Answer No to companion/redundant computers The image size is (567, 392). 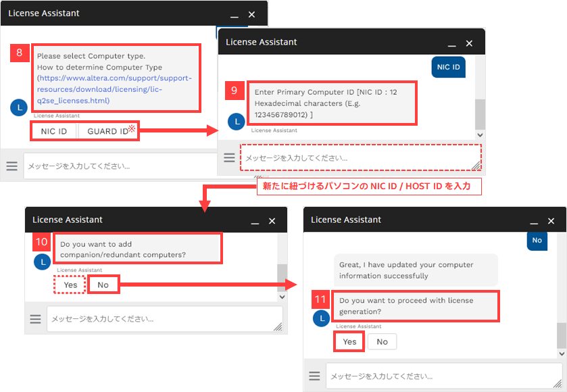pos(103,285)
